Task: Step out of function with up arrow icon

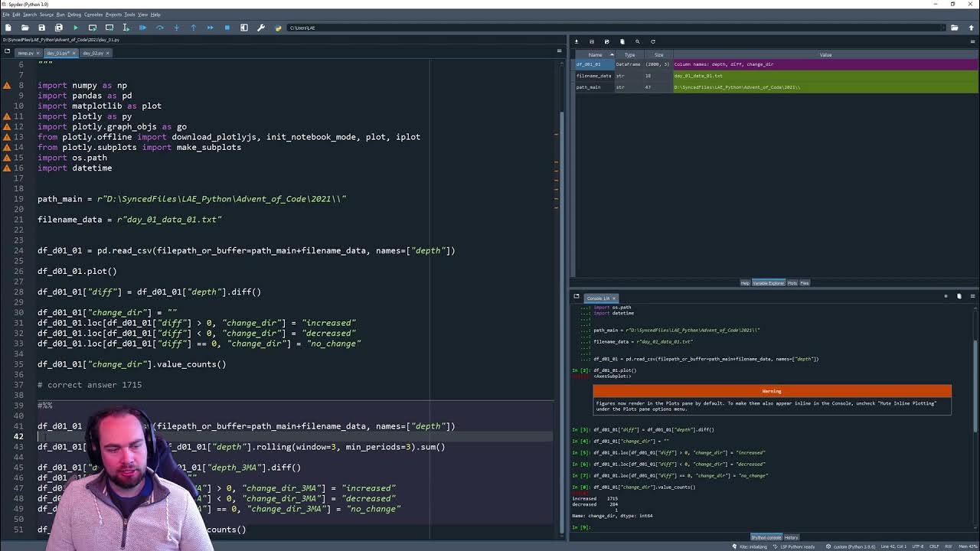Action: pos(194,28)
